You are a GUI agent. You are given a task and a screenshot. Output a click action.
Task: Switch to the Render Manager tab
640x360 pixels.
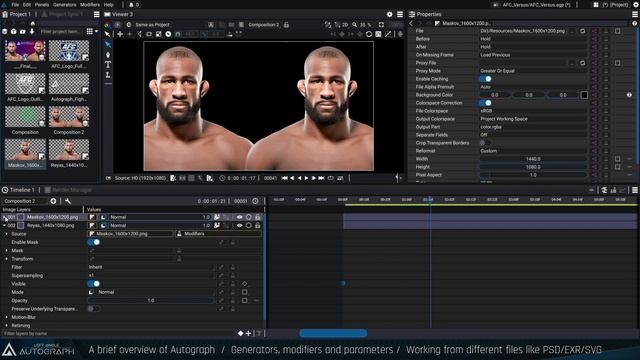click(68, 190)
